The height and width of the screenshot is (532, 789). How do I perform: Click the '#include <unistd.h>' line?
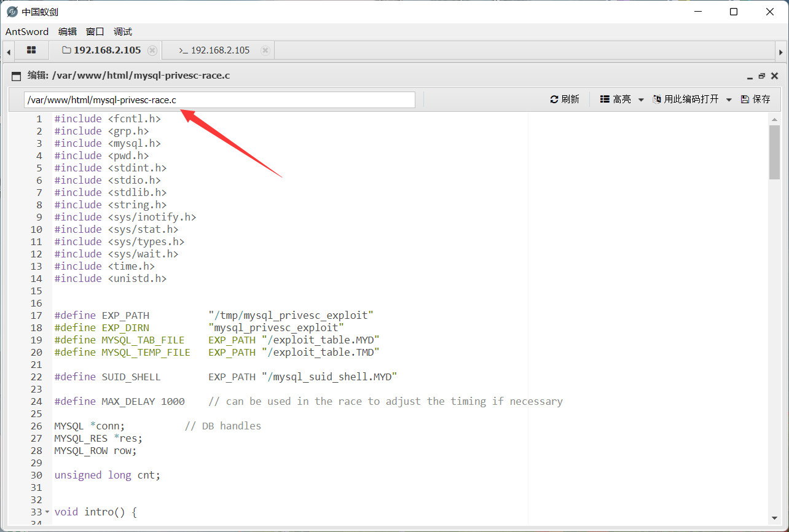tap(111, 278)
